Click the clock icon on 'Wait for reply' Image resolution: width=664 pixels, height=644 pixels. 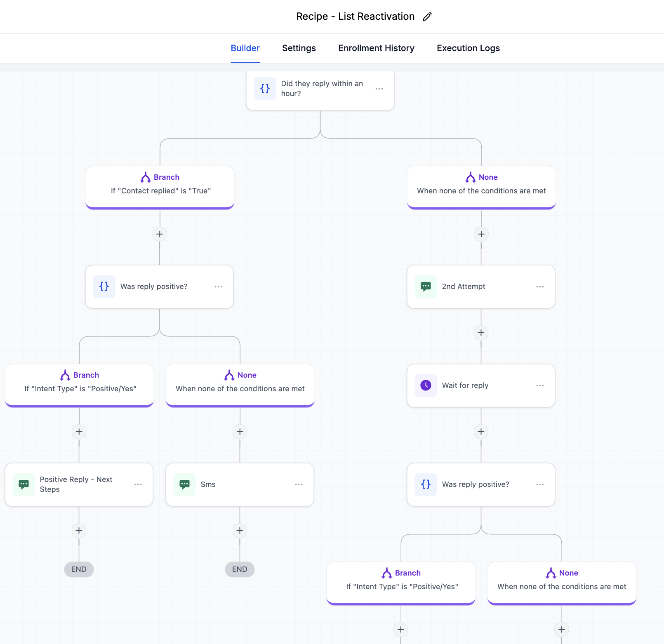coord(426,385)
